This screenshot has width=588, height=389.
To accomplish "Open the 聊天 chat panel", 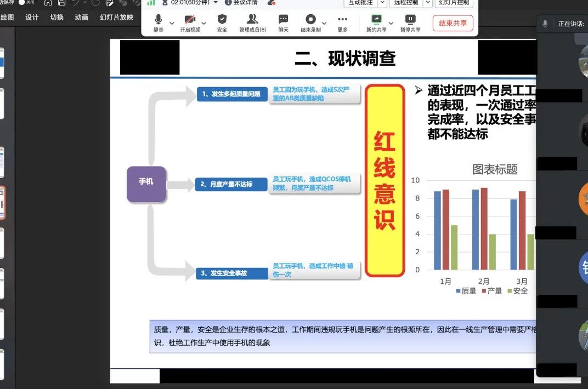I will click(283, 19).
